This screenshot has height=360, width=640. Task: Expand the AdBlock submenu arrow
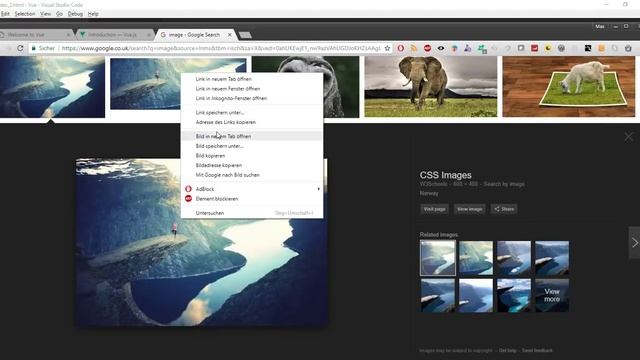(x=318, y=189)
